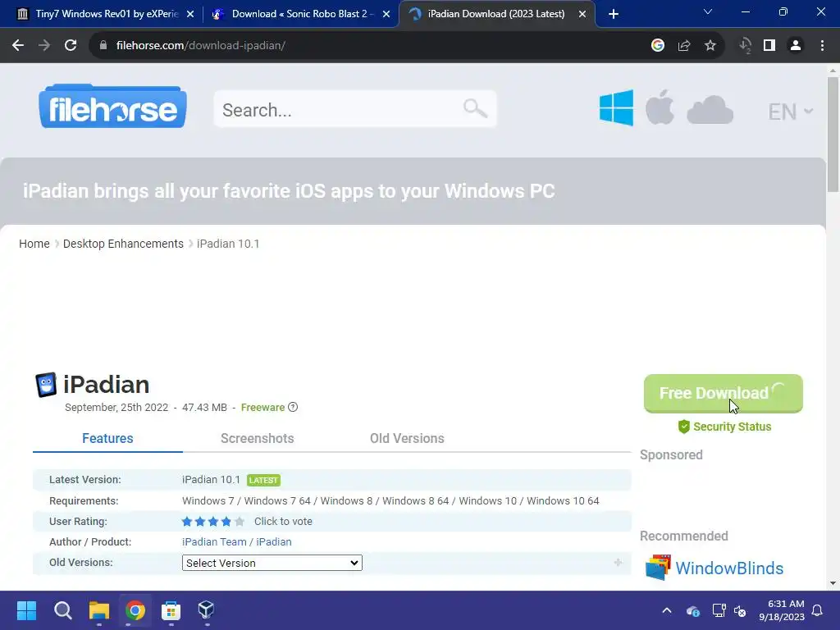This screenshot has width=840, height=630.
Task: Open the notifications bell in system tray
Action: (x=818, y=610)
